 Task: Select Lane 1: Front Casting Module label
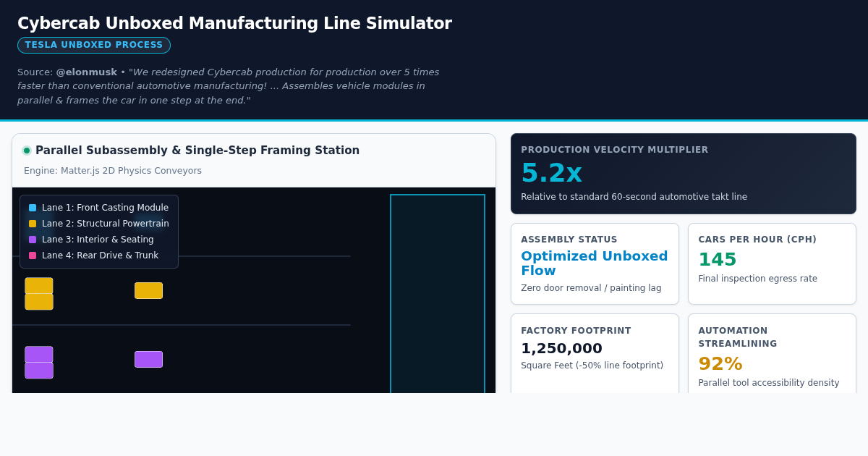point(105,208)
